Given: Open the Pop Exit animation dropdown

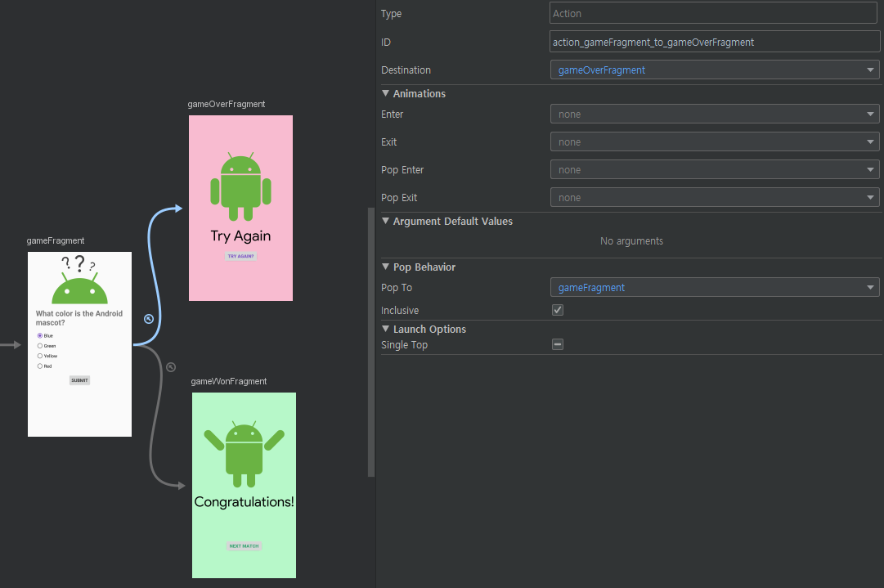Looking at the screenshot, I should coord(714,197).
